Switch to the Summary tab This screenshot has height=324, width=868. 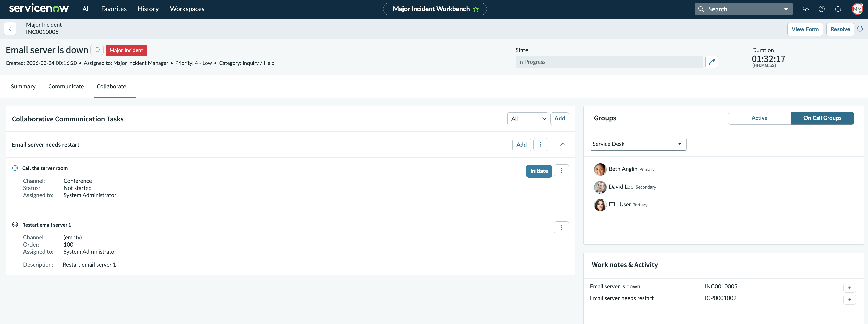point(23,86)
